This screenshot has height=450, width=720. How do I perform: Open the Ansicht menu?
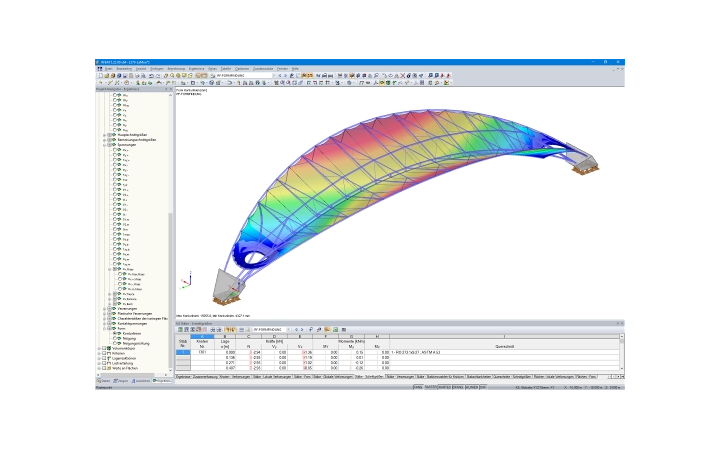click(141, 68)
